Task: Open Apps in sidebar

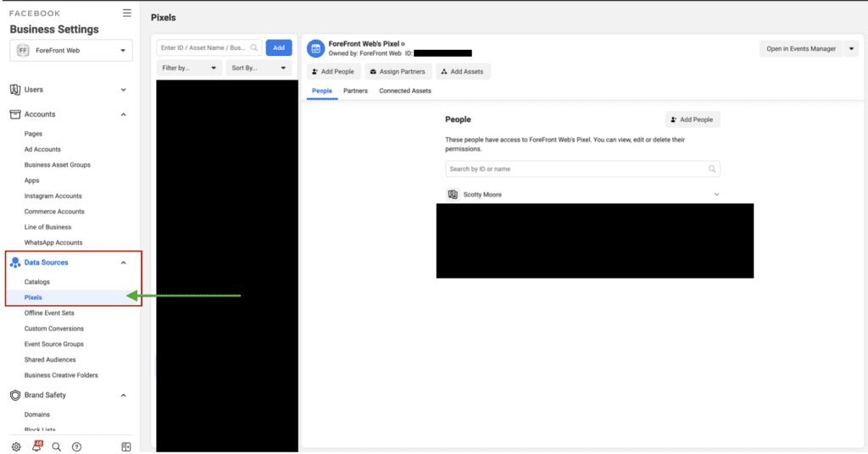Action: click(31, 180)
